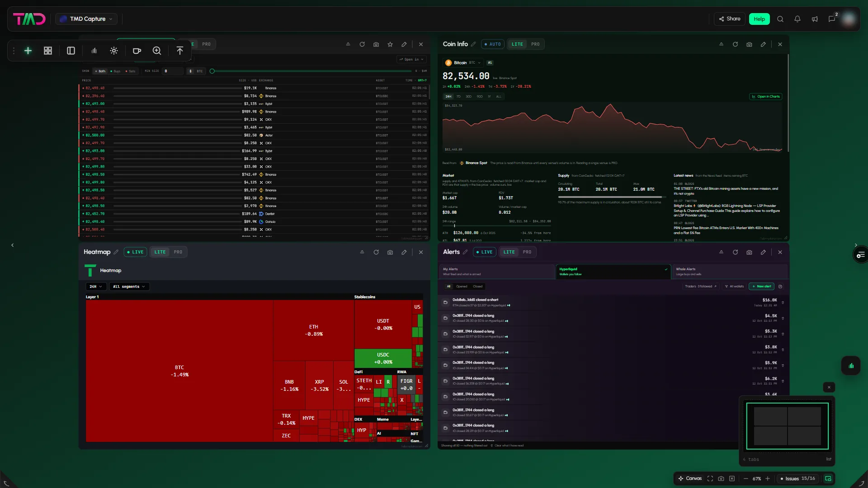Open the Bitcoin BTC coin selector dropdown
The height and width of the screenshot is (488, 868).
pyautogui.click(x=463, y=63)
